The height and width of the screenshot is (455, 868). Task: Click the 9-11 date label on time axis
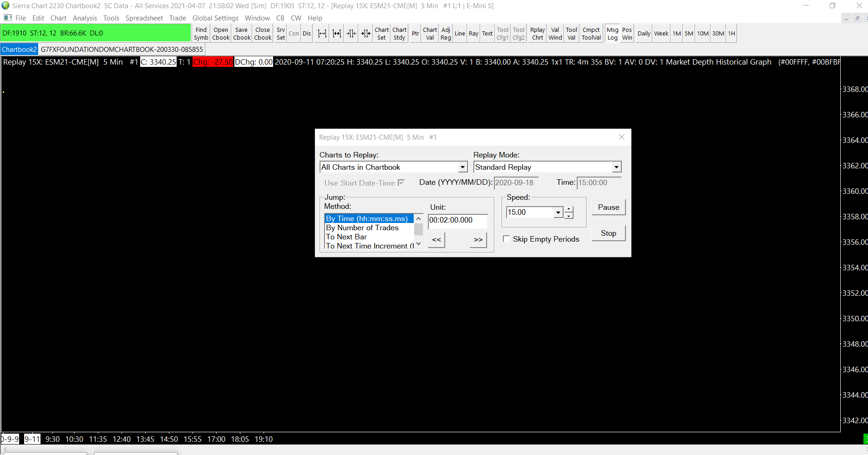coord(32,439)
